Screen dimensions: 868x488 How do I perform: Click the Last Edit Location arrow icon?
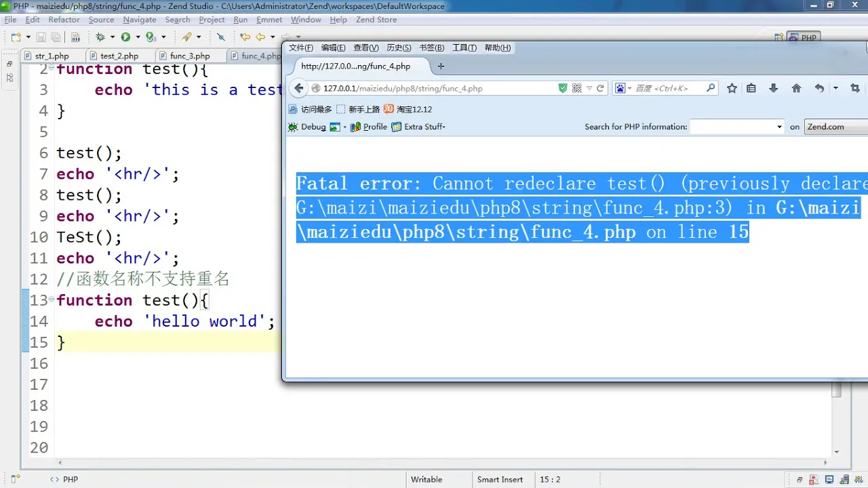point(245,37)
